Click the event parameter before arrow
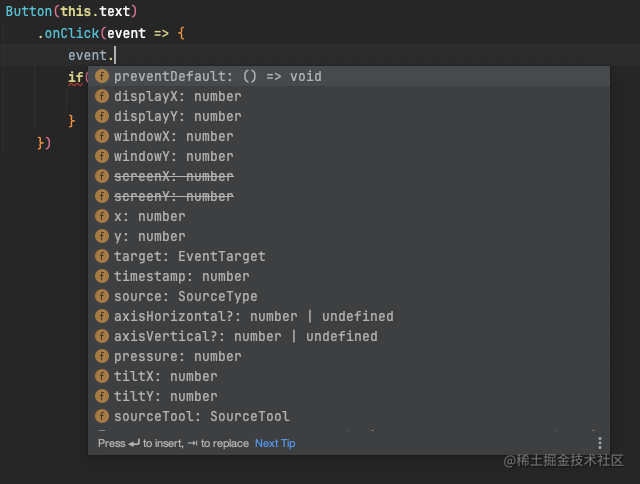Viewport: 640px width, 484px height. pos(126,33)
